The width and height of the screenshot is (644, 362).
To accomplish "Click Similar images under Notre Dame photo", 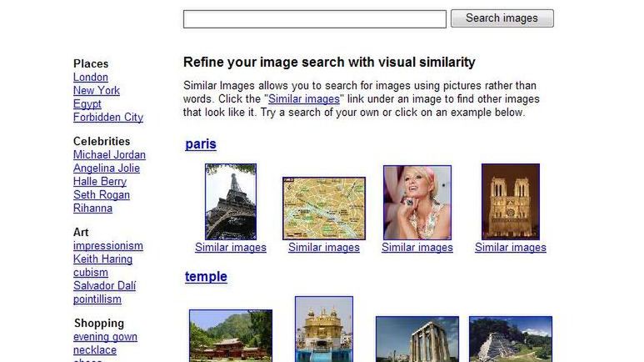I will (511, 248).
